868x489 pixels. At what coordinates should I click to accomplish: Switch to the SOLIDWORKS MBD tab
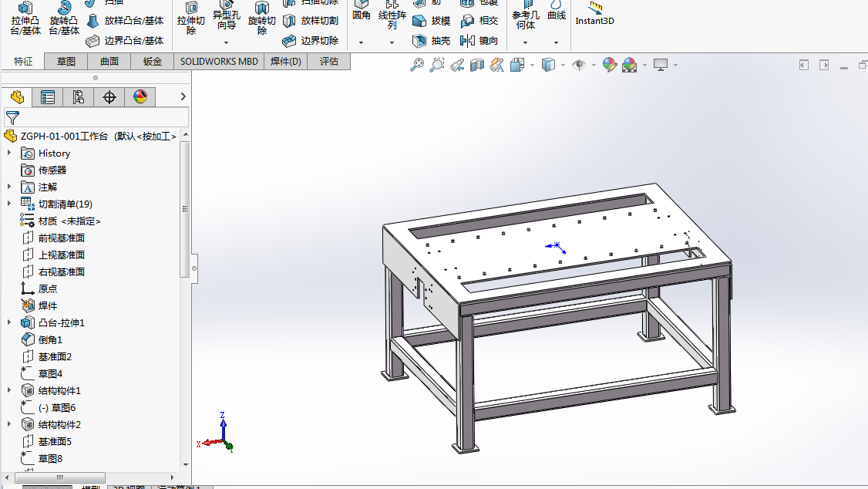(x=219, y=62)
